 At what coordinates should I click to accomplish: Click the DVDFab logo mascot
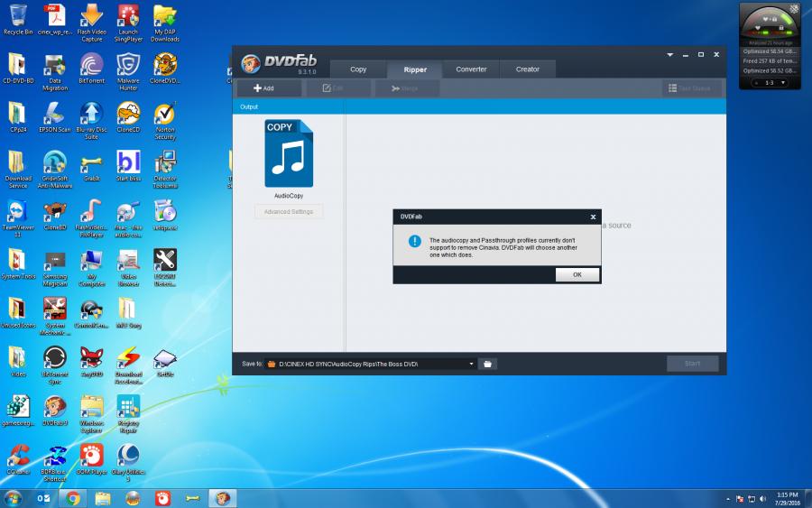pos(251,64)
